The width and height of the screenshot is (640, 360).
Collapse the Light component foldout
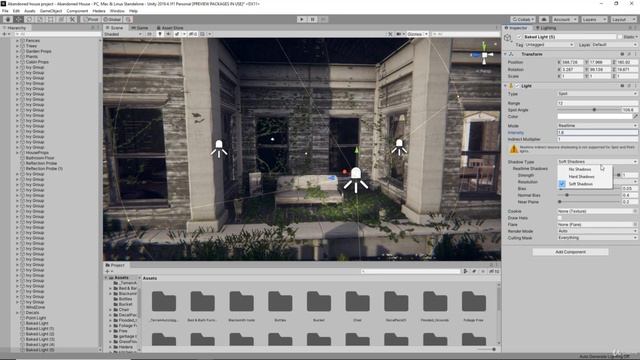506,86
